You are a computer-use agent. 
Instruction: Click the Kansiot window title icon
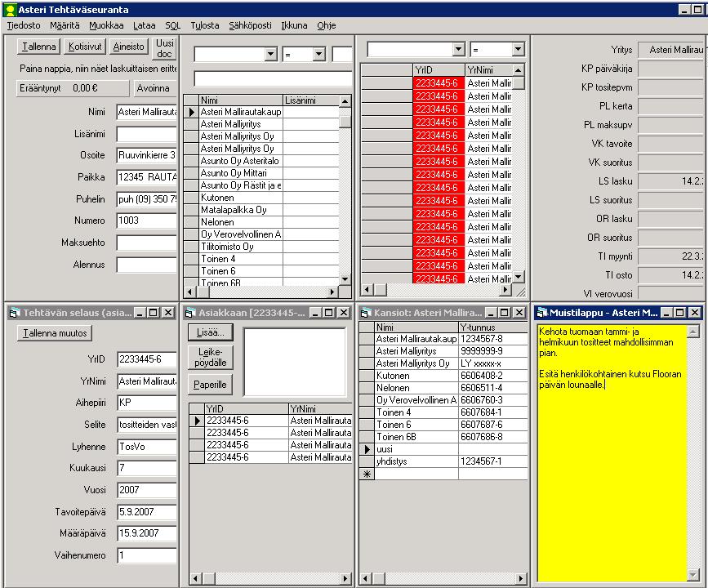366,313
